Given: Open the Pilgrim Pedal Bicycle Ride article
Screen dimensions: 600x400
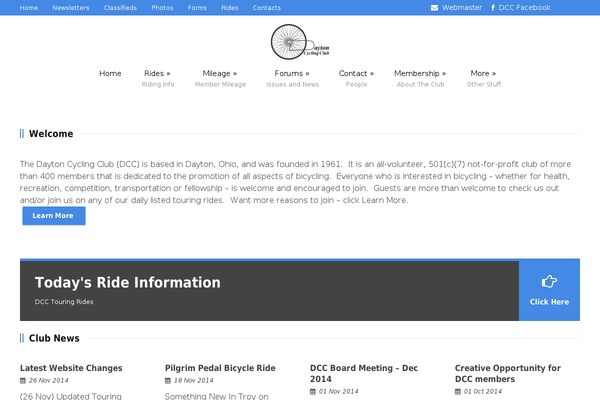Looking at the screenshot, I should [x=220, y=368].
